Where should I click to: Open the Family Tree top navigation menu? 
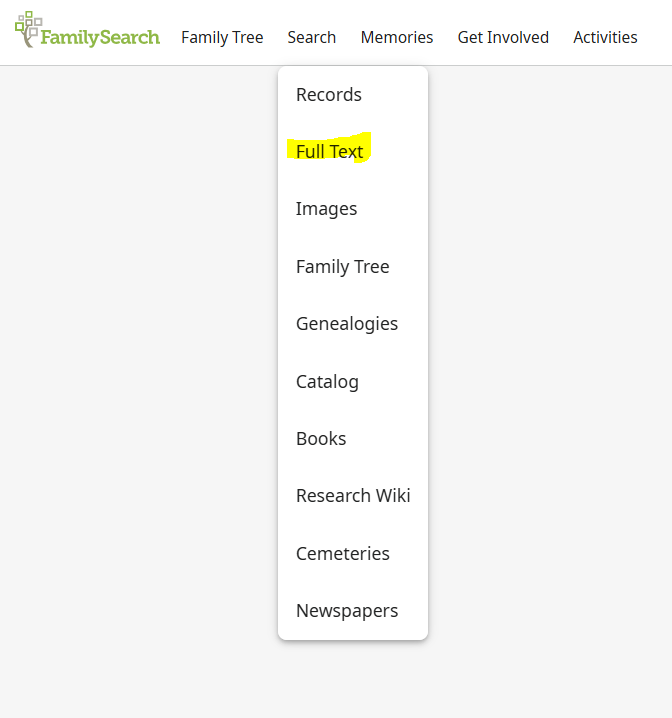tap(222, 37)
